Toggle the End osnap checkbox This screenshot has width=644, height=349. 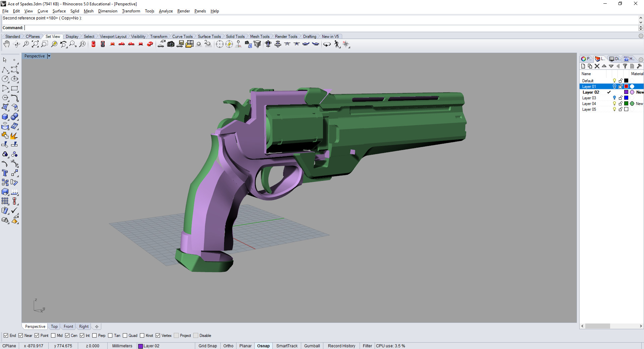pos(6,336)
